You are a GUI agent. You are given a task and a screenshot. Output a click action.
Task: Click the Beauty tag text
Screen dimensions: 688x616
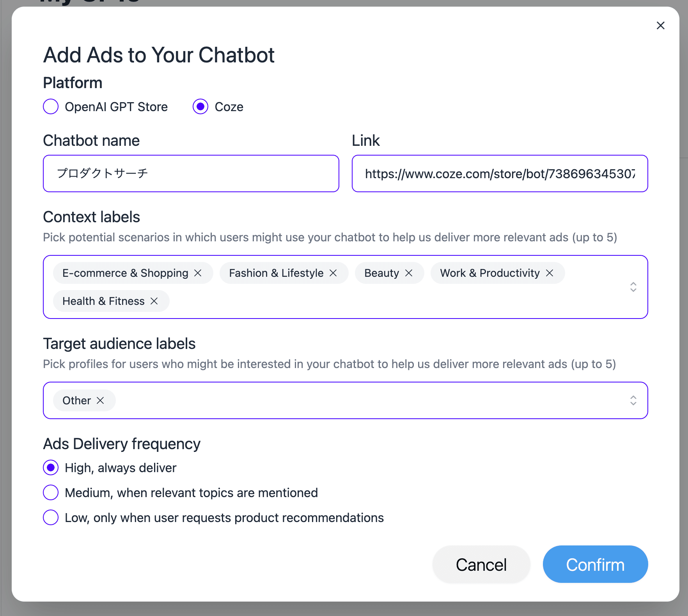click(x=381, y=273)
